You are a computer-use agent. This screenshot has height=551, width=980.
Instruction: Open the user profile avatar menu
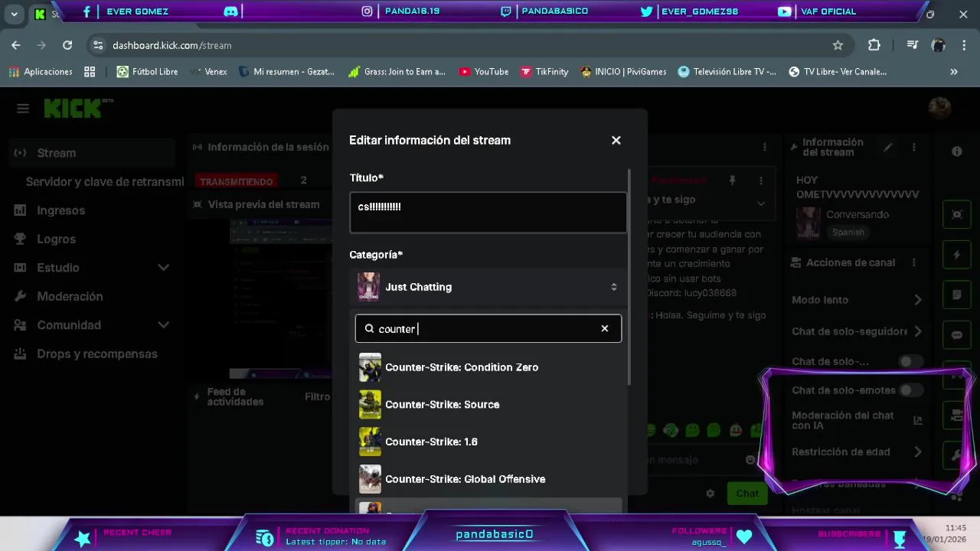click(x=939, y=109)
